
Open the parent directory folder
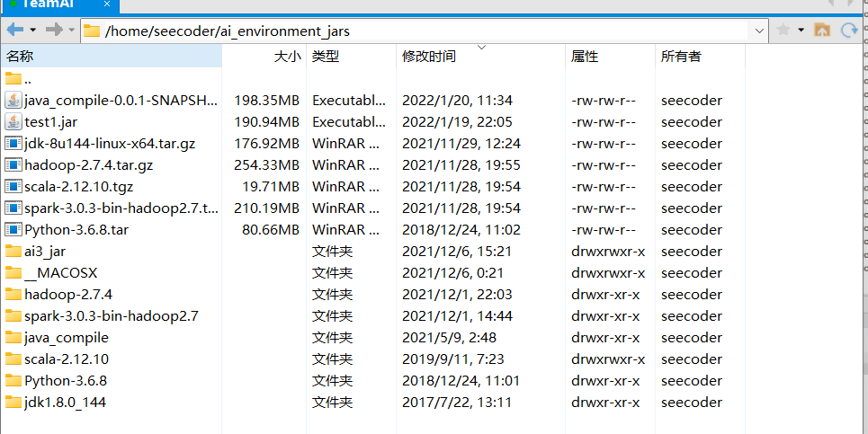[18, 79]
